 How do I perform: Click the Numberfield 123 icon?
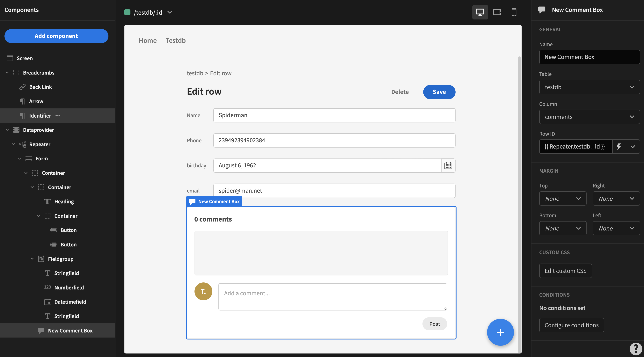point(47,287)
